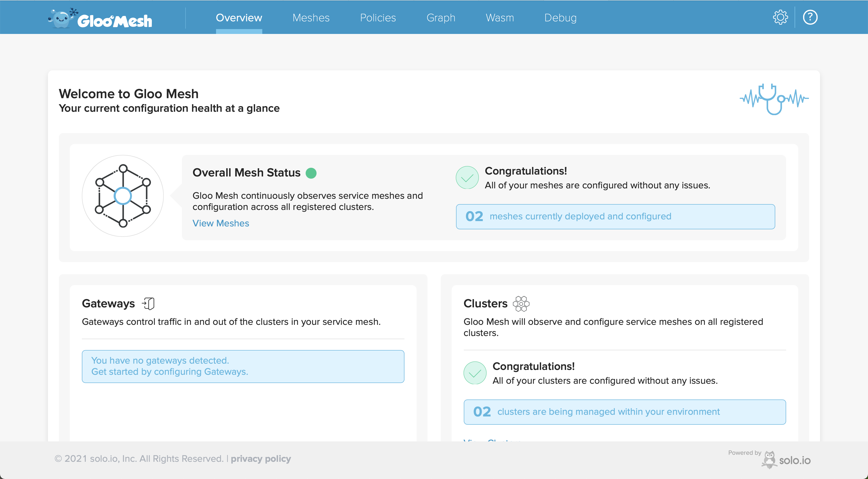Click the checkmark icon beside meshes Congratulations

pyautogui.click(x=467, y=177)
